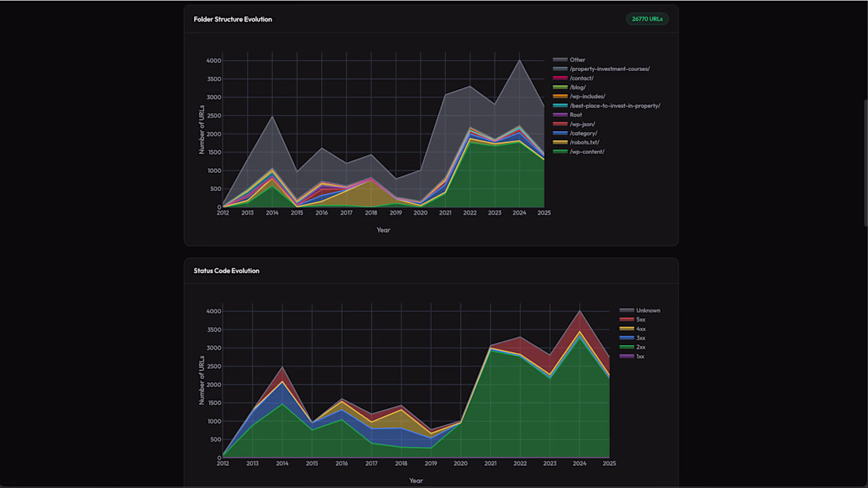Toggle /wp-content/ legend entry

tap(578, 152)
